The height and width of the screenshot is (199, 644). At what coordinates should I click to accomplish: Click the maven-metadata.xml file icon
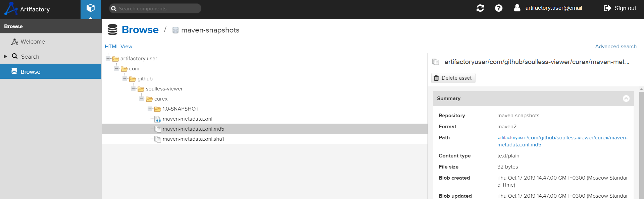pos(158,119)
